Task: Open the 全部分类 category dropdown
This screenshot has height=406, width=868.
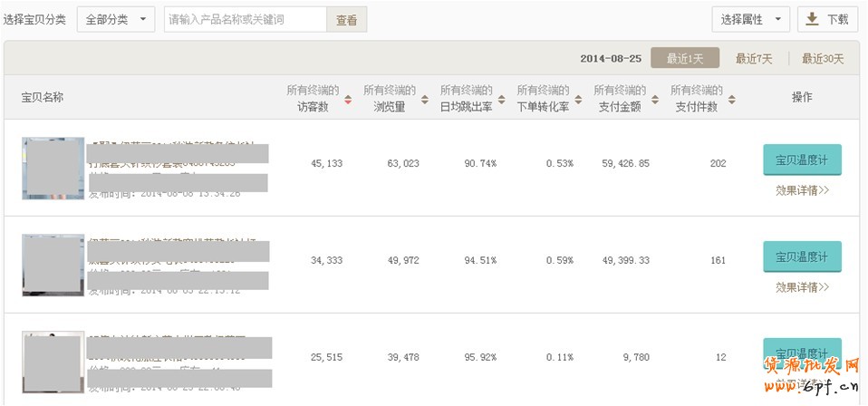Action: point(116,19)
